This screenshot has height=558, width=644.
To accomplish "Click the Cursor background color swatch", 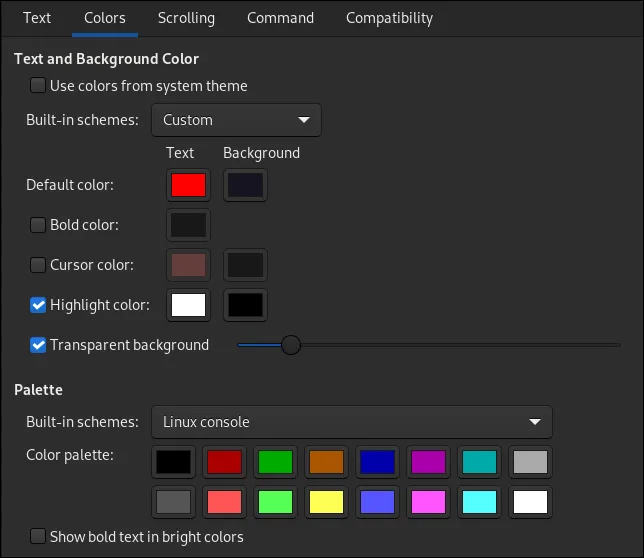I will coord(245,265).
